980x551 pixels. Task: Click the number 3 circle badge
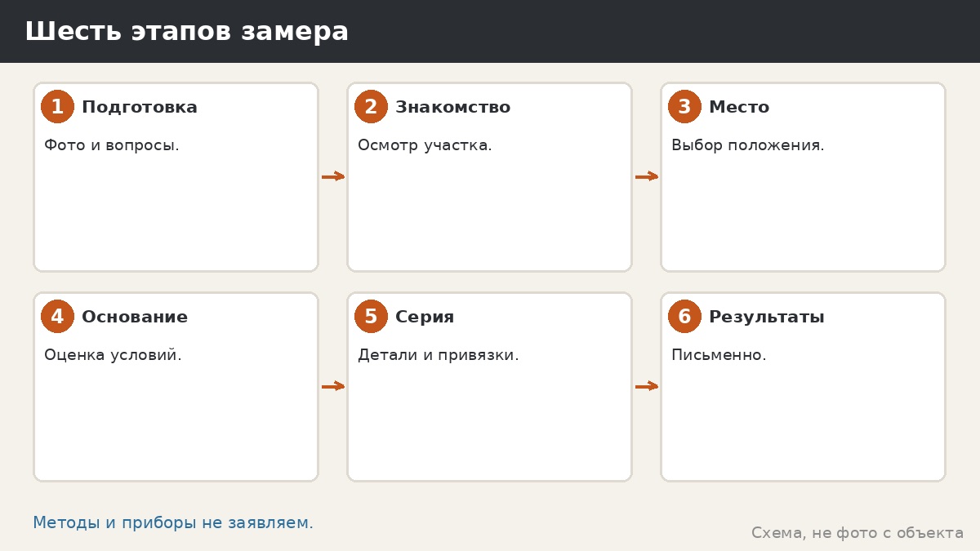[684, 107]
